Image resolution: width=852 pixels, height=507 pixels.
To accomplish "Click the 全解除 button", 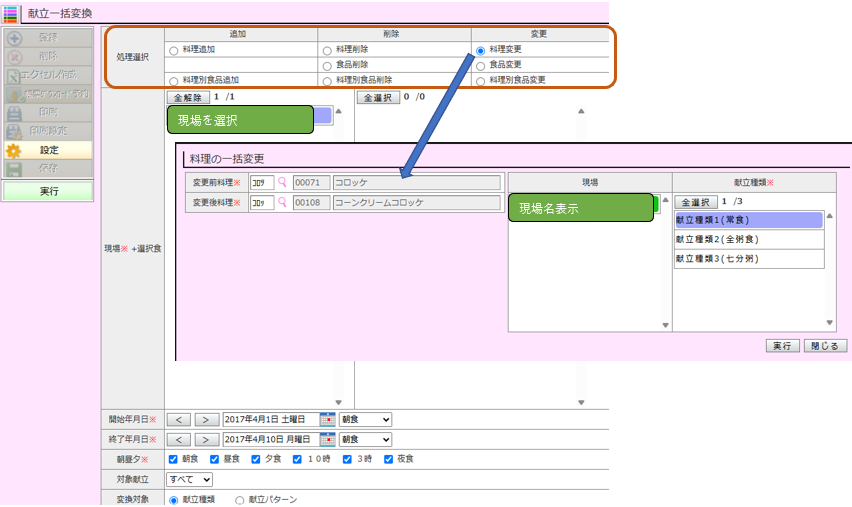I will click(187, 98).
